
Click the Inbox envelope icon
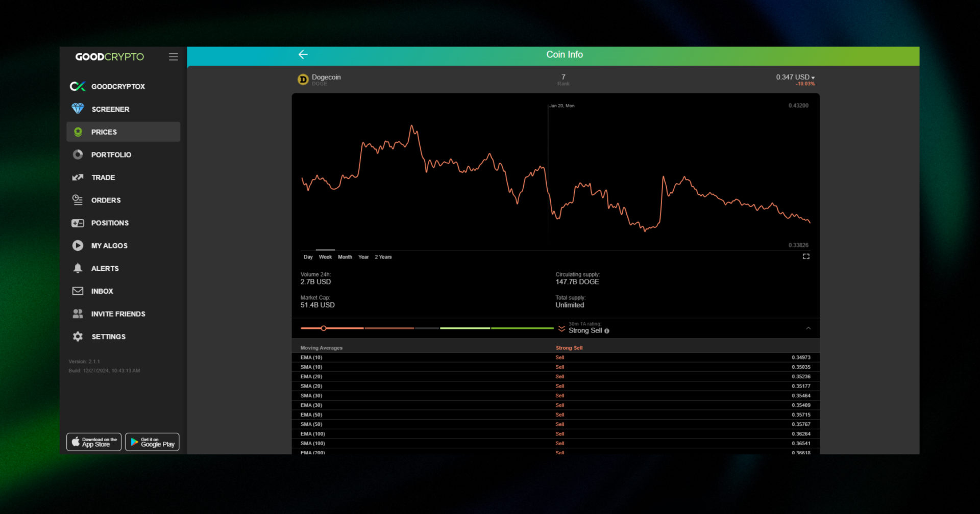(78, 291)
